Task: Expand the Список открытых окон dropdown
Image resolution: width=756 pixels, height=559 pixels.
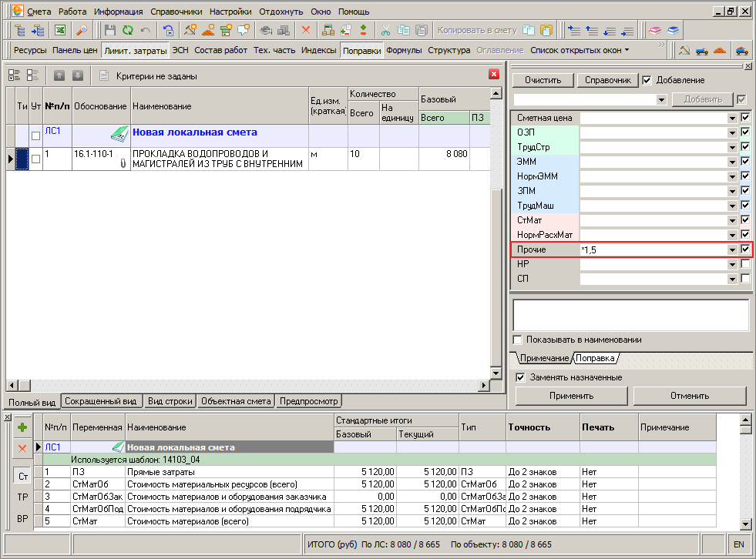Action: click(627, 50)
